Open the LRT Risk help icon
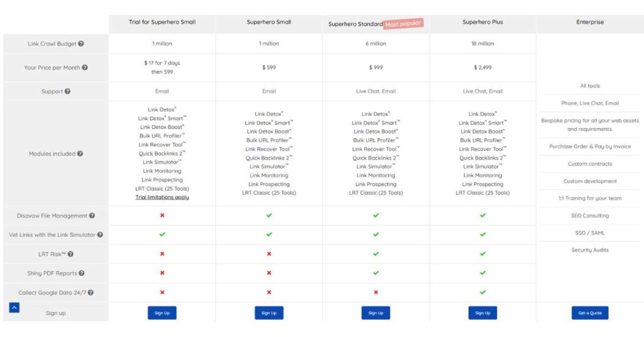The height and width of the screenshot is (337, 644). [x=70, y=254]
